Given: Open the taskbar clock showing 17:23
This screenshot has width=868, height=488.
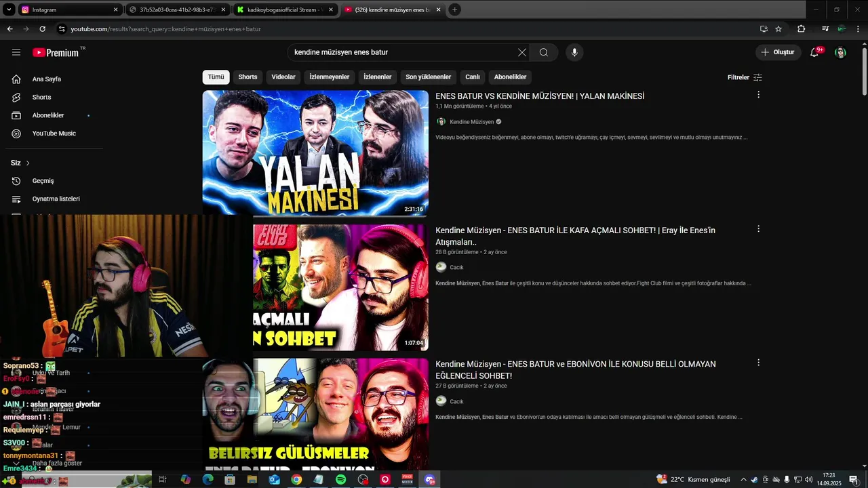Looking at the screenshot, I should point(829,479).
